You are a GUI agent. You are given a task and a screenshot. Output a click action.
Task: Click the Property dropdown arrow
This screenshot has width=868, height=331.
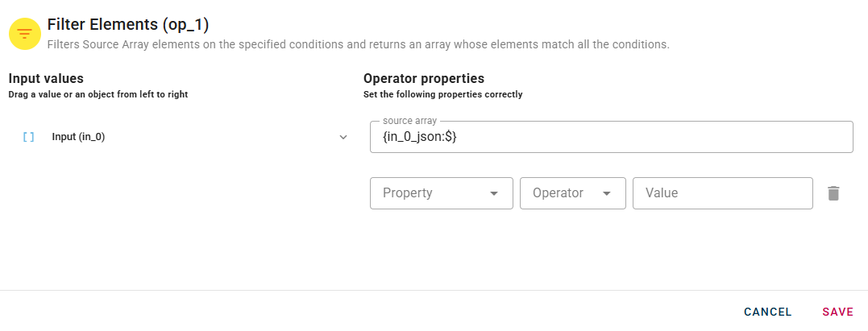pos(494,193)
